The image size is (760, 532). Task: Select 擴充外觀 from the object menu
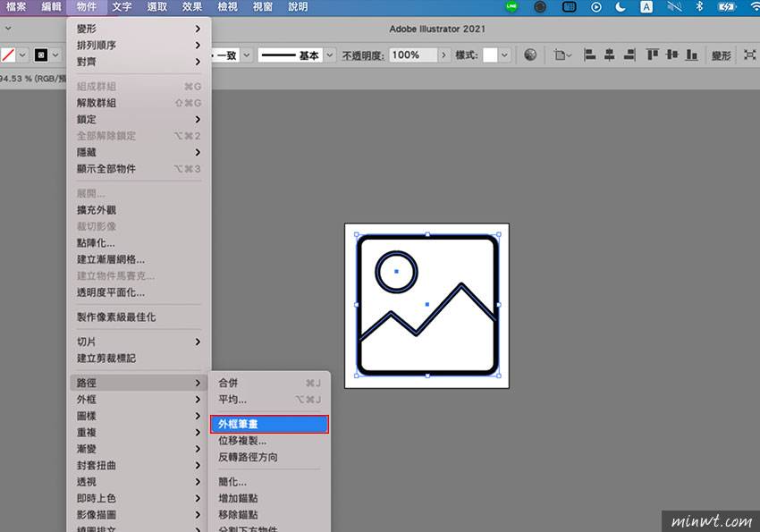coord(95,210)
